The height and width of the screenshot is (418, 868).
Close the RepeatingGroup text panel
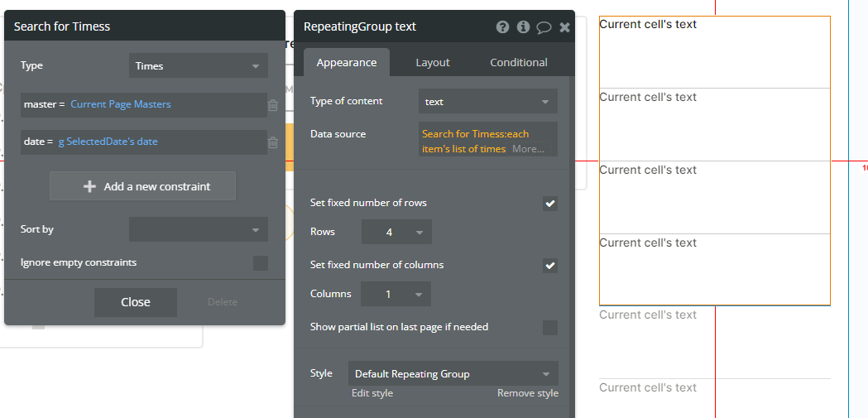coord(564,26)
